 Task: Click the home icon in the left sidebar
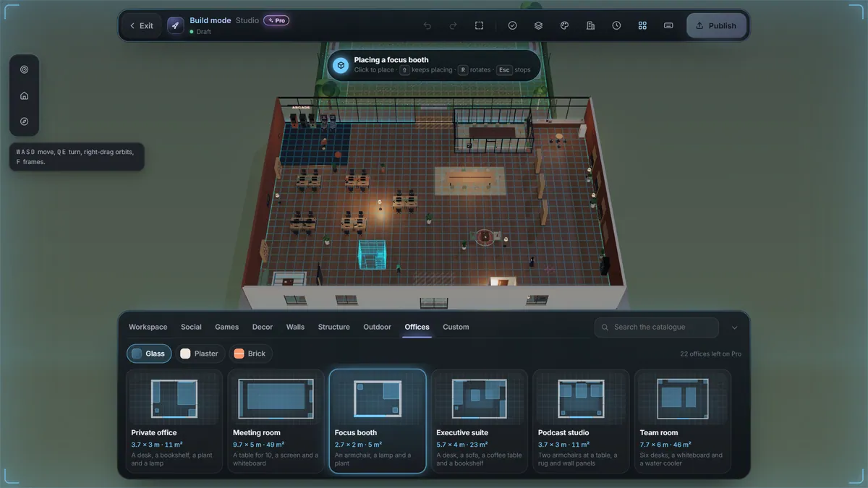click(25, 95)
